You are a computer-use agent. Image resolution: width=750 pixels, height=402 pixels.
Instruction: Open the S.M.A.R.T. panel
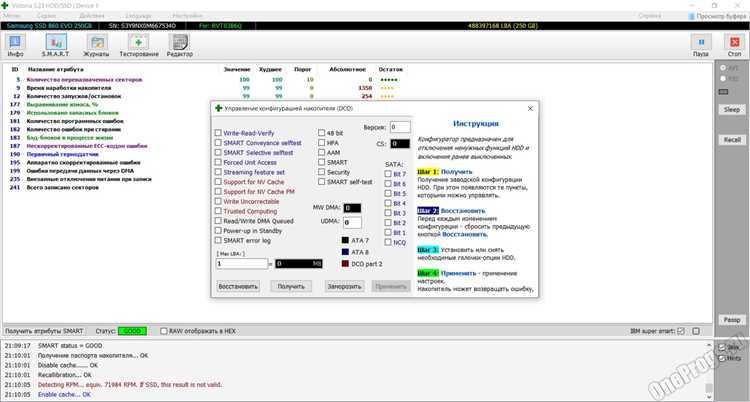(x=55, y=46)
